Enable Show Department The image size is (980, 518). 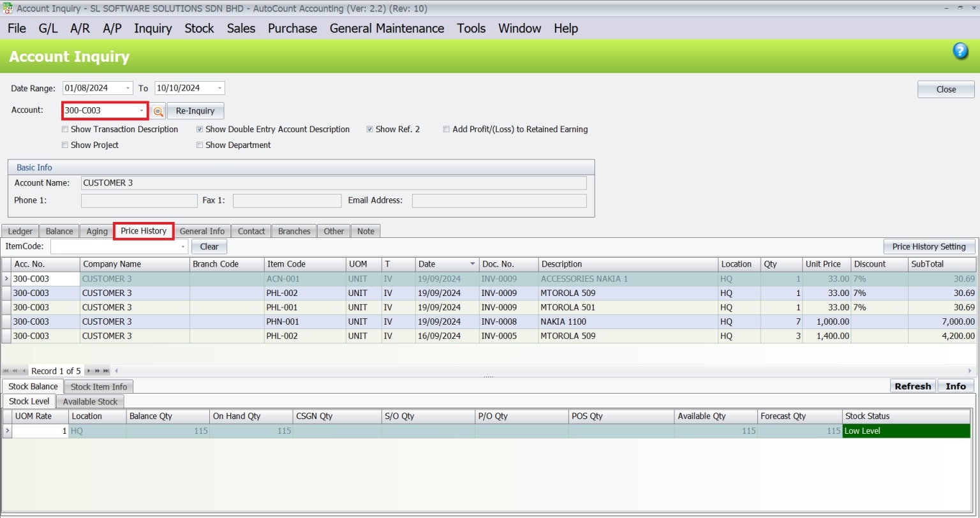[x=200, y=145]
